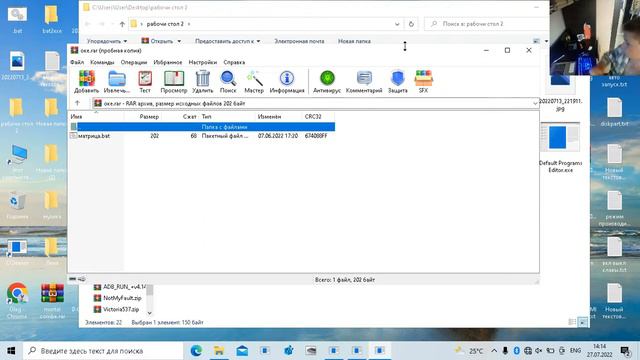This screenshot has width=640, height=360.
Task: Click Explorer's Упорядочить dropdown
Action: (107, 41)
